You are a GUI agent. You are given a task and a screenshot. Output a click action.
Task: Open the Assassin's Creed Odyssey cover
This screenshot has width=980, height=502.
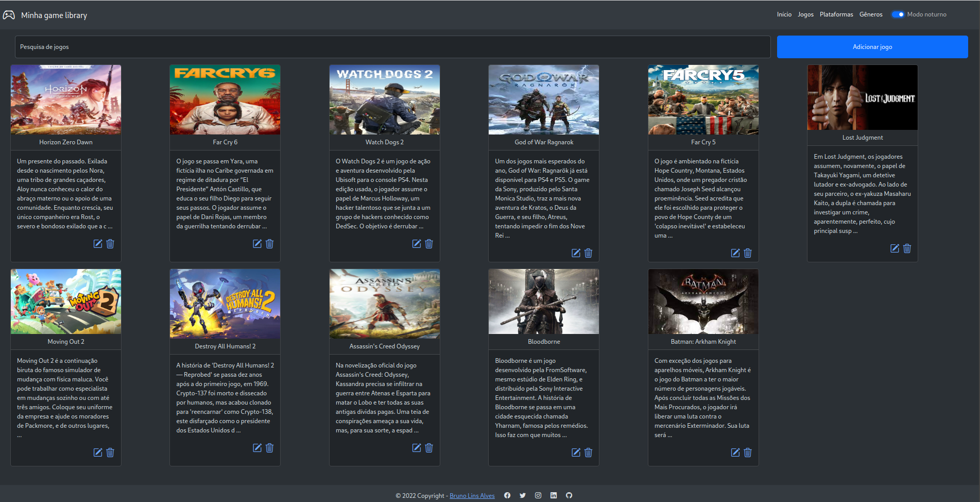pos(385,304)
